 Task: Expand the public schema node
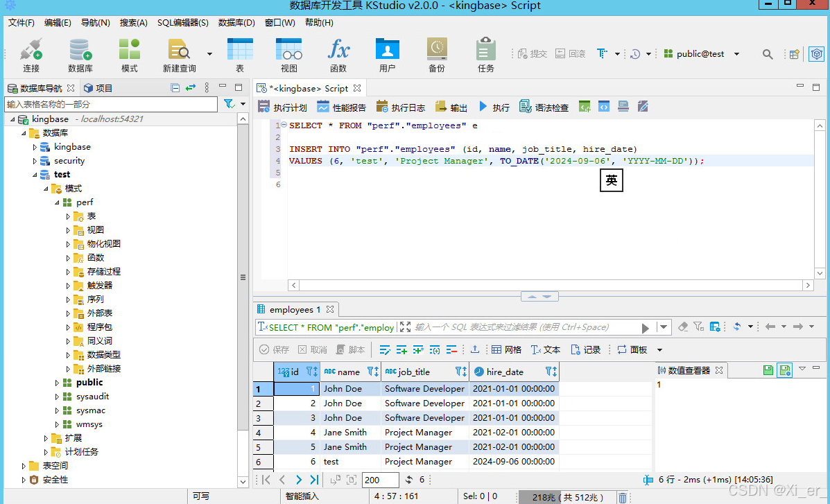57,382
